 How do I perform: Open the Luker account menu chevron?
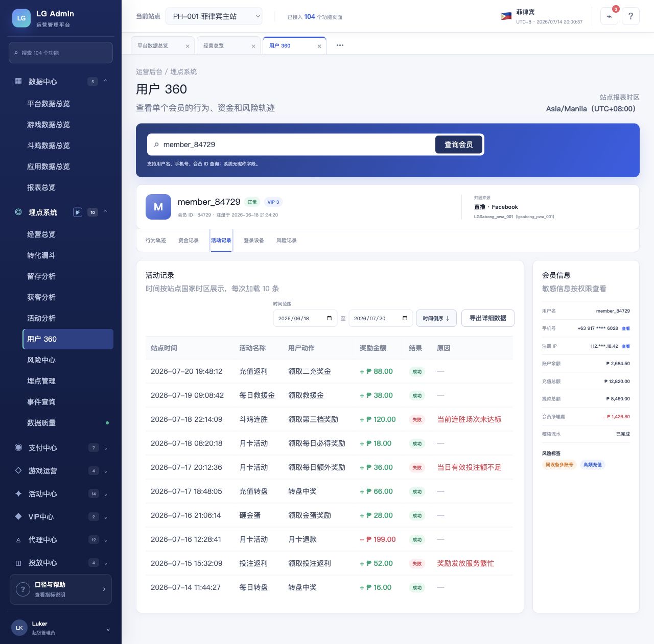point(108,630)
